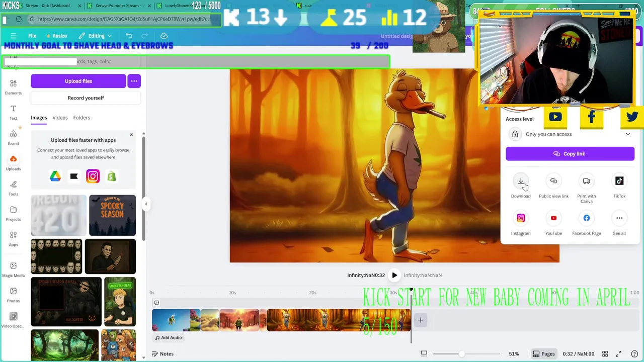Select the Spooky Season upload thumbnail
644x362 pixels.
[x=112, y=215]
